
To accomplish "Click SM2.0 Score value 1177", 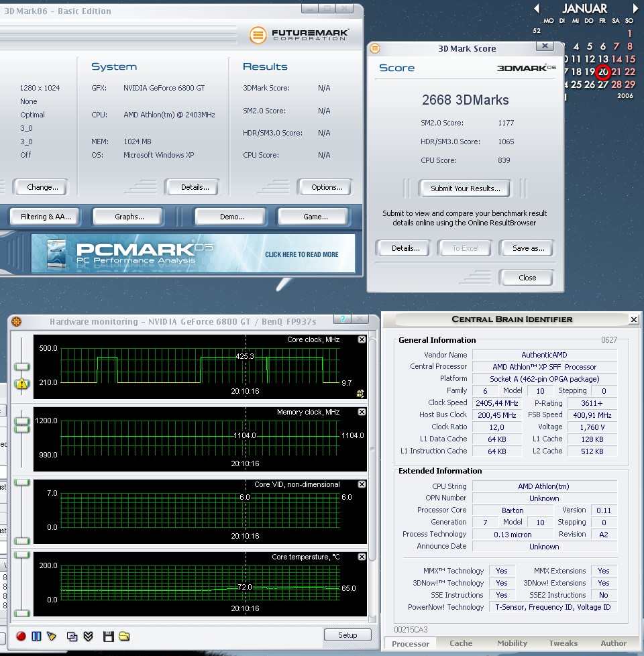I will [506, 123].
